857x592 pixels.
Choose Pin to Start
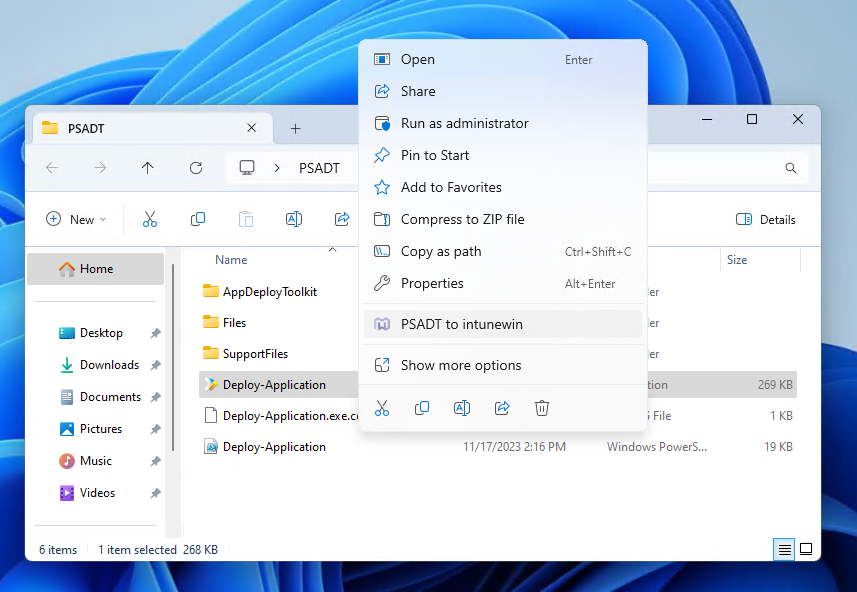coord(503,155)
